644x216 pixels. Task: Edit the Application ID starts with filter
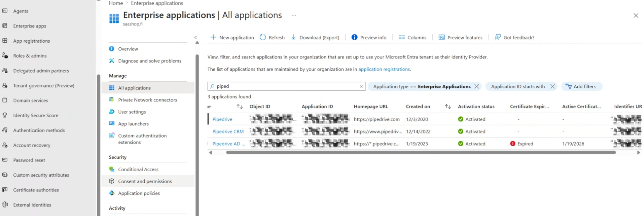click(518, 86)
